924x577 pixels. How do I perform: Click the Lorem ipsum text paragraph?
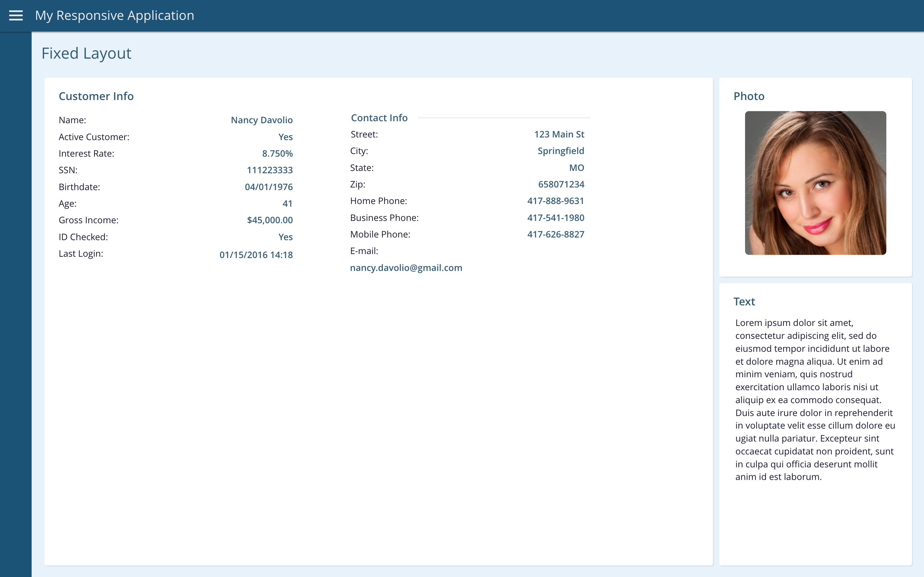tap(815, 399)
